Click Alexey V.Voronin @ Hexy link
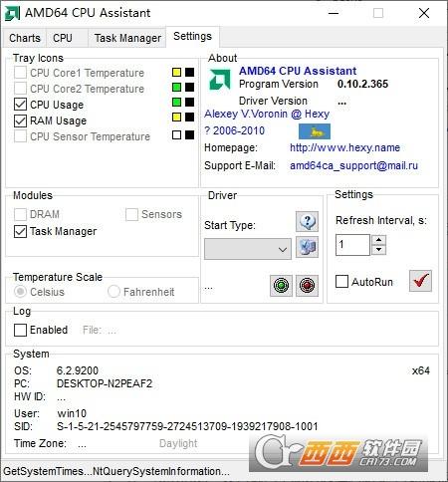This screenshot has height=482, width=448. [x=267, y=114]
